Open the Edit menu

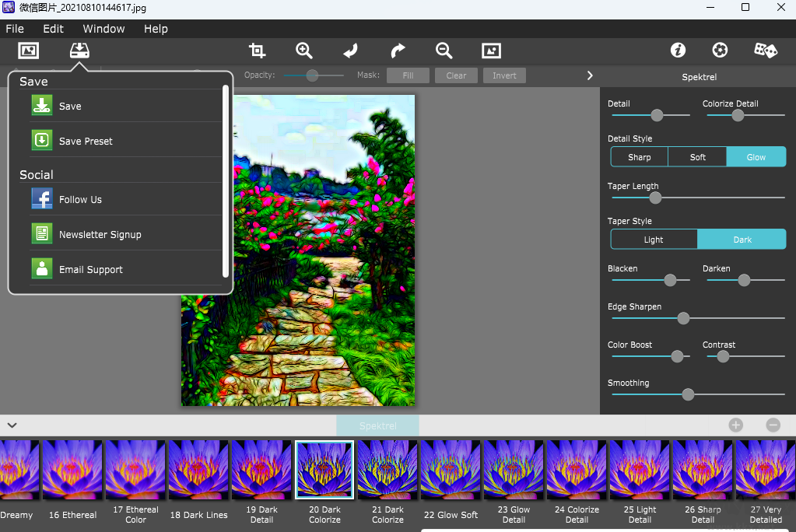[53, 29]
